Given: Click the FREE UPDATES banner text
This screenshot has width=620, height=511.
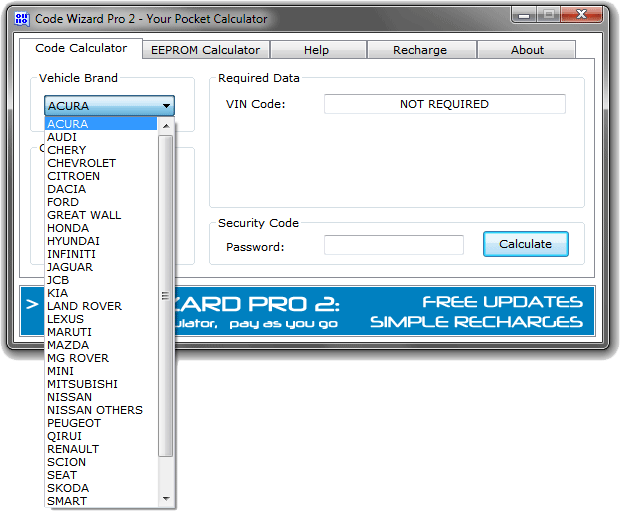Looking at the screenshot, I should tap(502, 302).
